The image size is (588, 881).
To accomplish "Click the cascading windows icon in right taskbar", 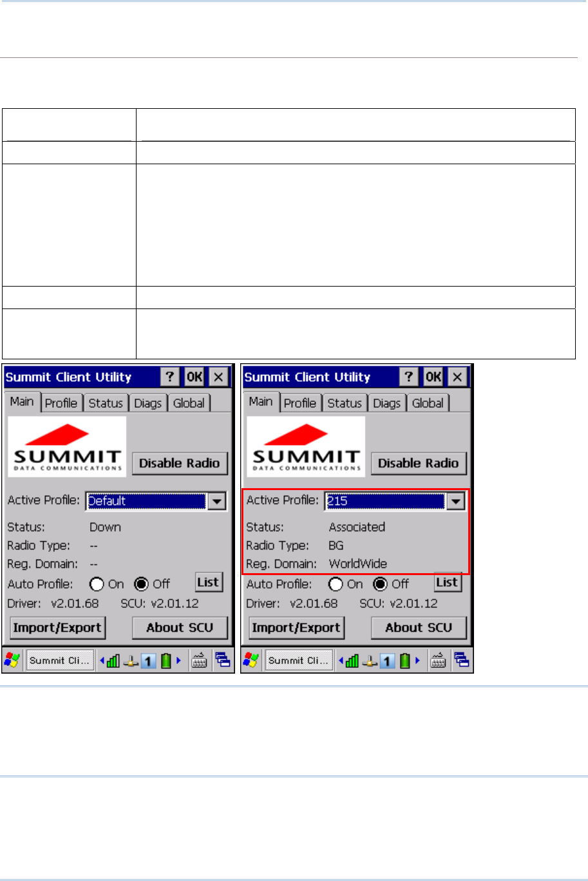I will (462, 660).
